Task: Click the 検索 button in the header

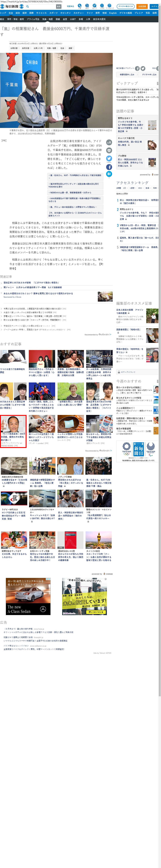Action: pyautogui.click(x=59, y=6)
